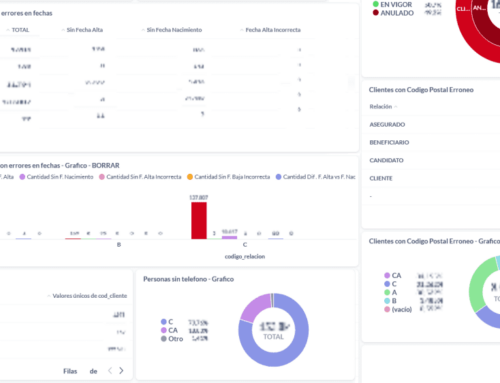Screen dimensions: 500x383
Task: Toggle Cantidad Dif. F. Alta vs F. Nac series
Action: [316, 177]
